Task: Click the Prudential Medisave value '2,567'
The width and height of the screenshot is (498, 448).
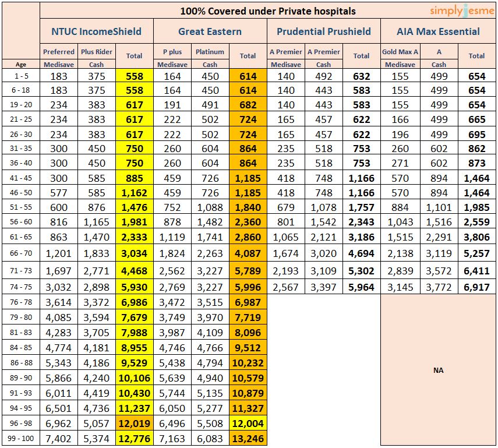Action: pos(286,287)
